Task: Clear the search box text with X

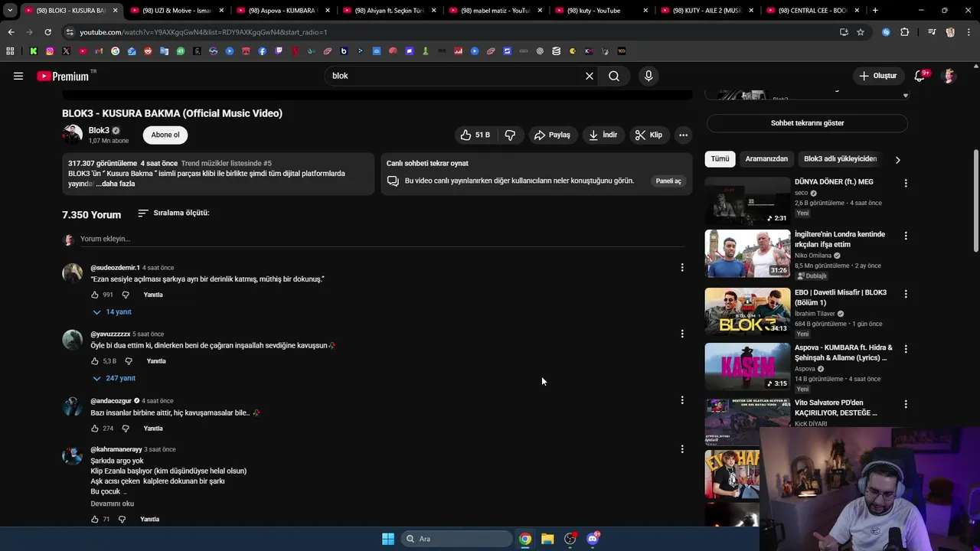Action: (590, 76)
